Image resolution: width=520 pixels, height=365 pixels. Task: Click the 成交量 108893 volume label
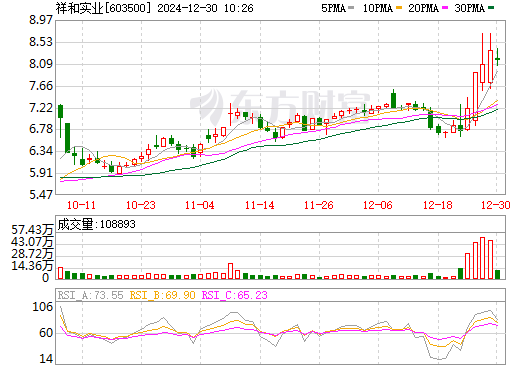pyautogui.click(x=96, y=224)
